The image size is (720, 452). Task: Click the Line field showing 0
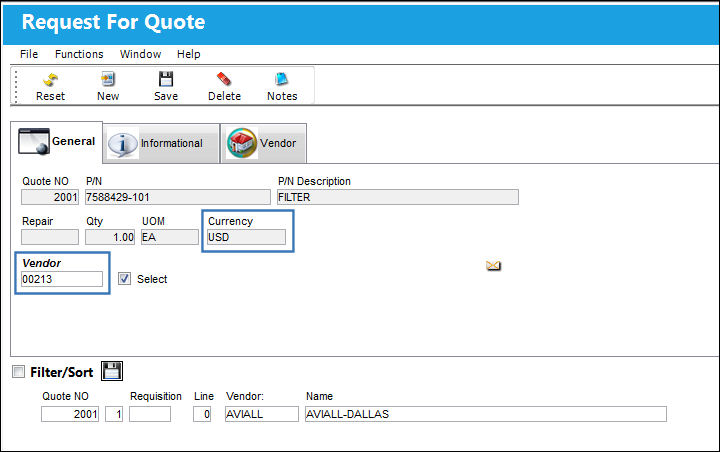point(202,414)
